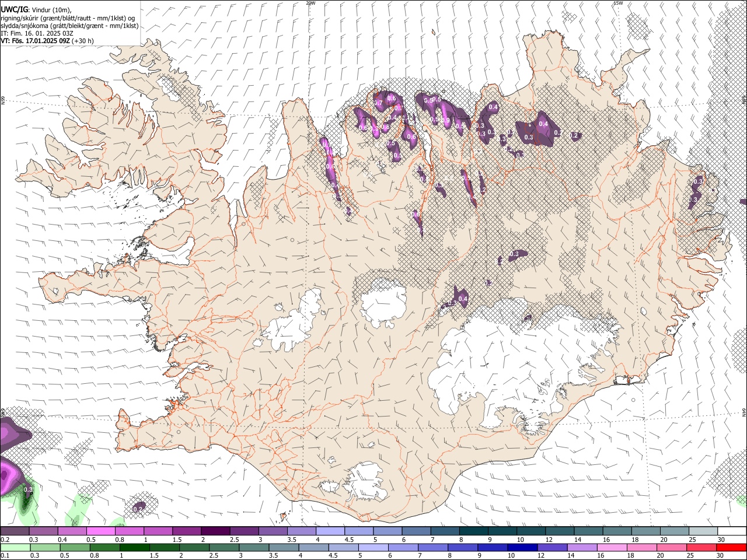Pick the palest green rain swatch between 0.1 and 0.3

coord(15,547)
